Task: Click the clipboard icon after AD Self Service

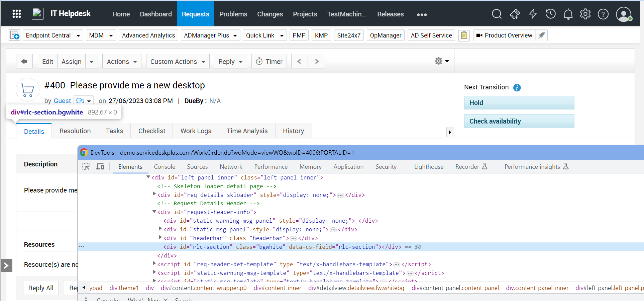Action: [x=464, y=35]
